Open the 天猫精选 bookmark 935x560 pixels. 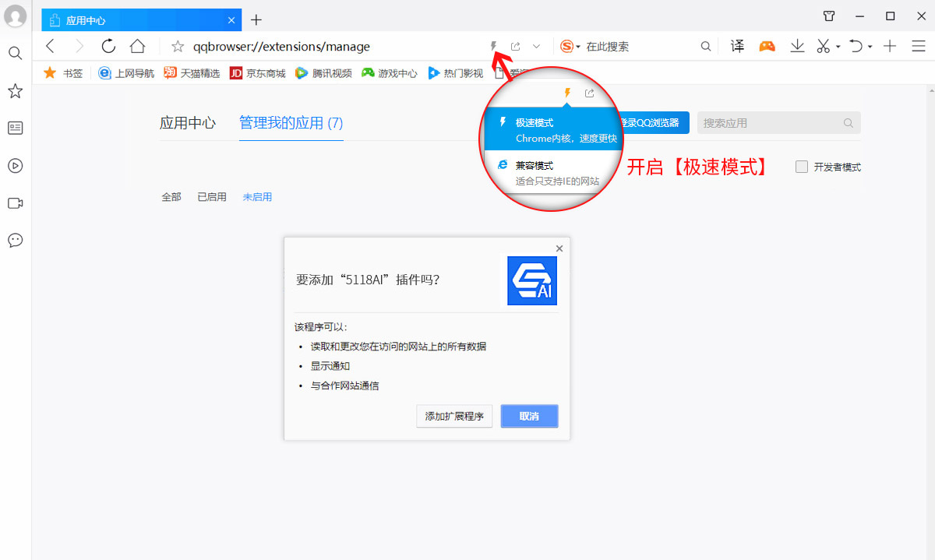point(192,73)
